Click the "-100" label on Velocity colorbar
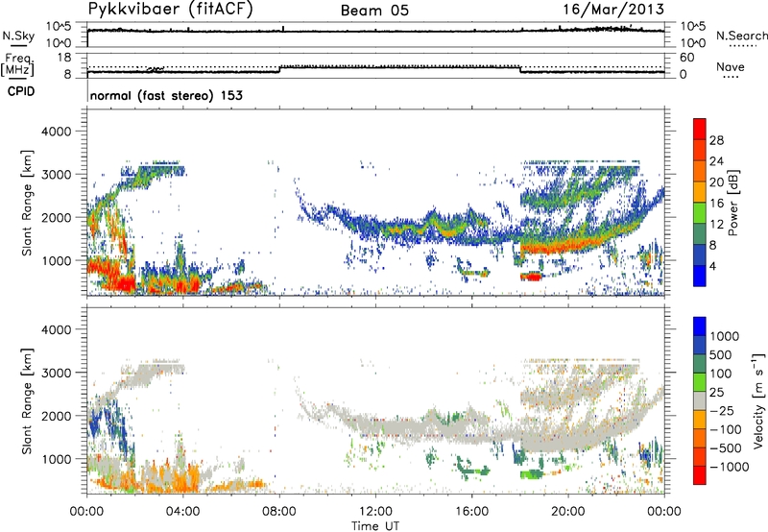 pos(725,429)
